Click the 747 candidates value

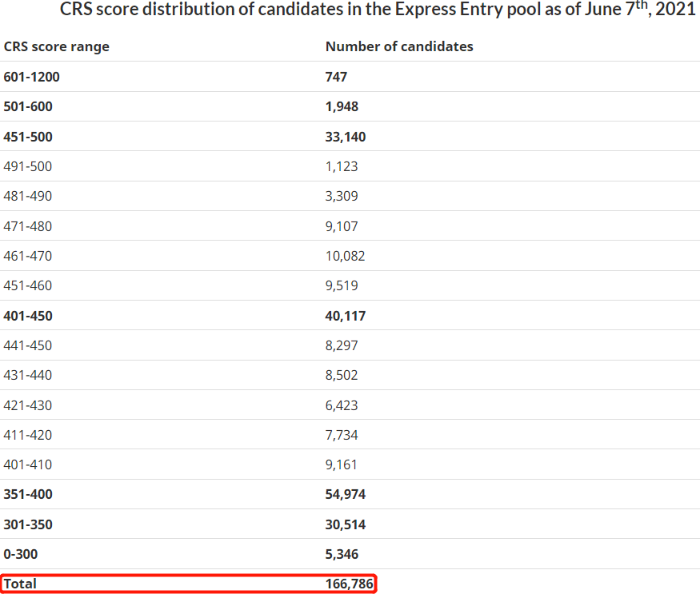tap(336, 77)
